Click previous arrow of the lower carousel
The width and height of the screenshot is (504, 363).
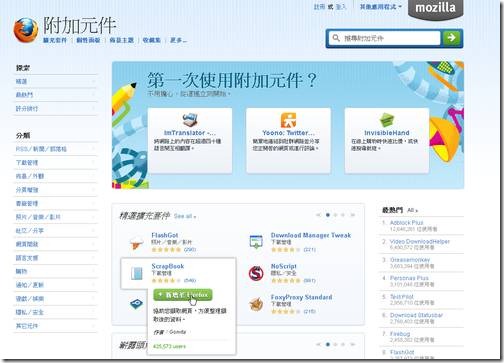click(318, 344)
